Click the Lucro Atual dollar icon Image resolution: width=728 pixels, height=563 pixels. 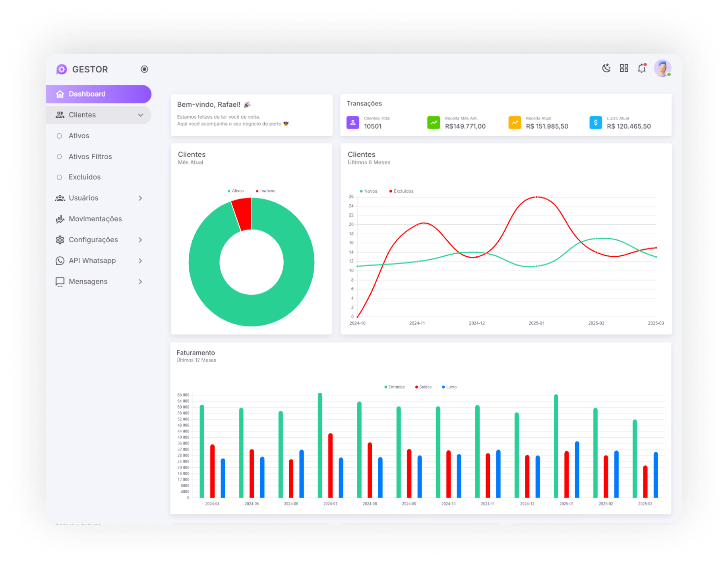click(x=596, y=123)
